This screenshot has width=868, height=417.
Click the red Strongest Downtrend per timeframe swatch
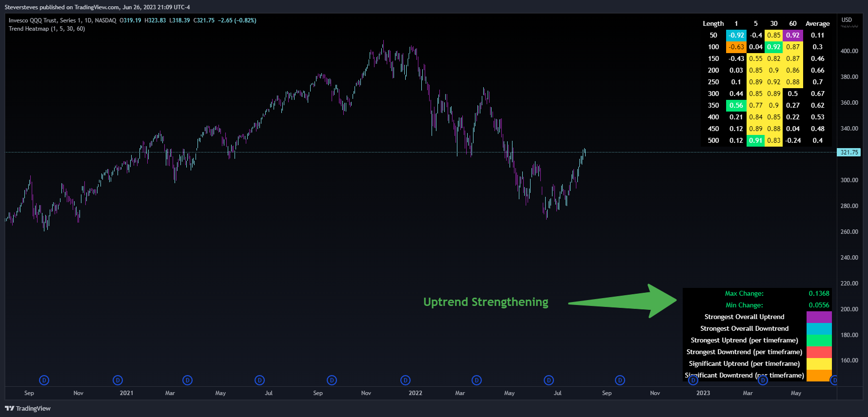click(819, 352)
